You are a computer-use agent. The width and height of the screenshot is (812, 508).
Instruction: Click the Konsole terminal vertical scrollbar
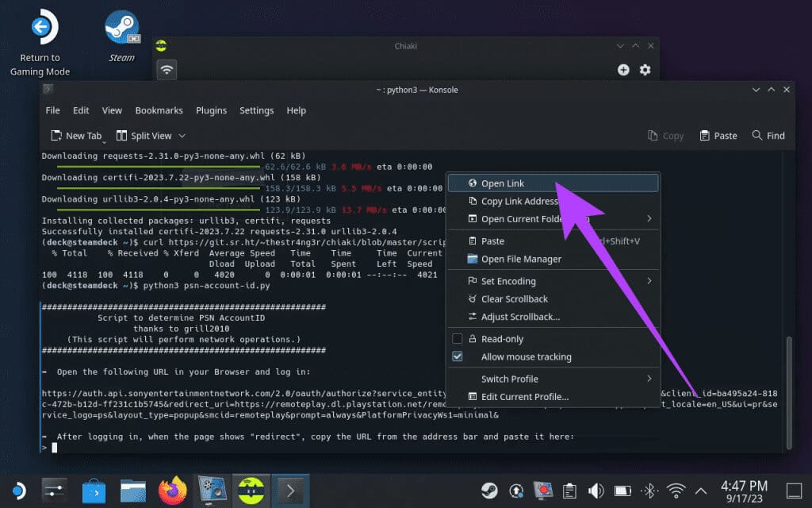(789, 392)
